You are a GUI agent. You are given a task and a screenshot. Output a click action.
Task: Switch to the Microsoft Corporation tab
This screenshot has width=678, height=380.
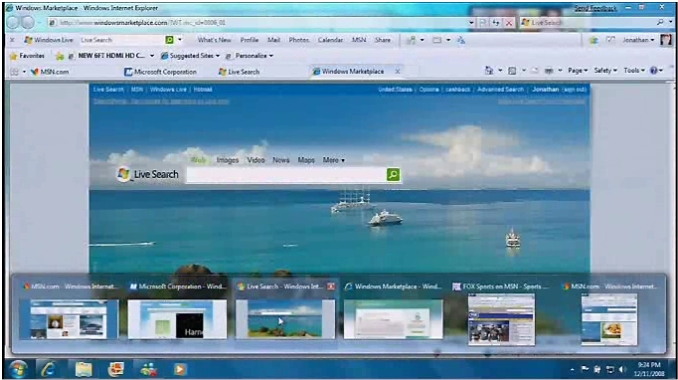[x=160, y=72]
